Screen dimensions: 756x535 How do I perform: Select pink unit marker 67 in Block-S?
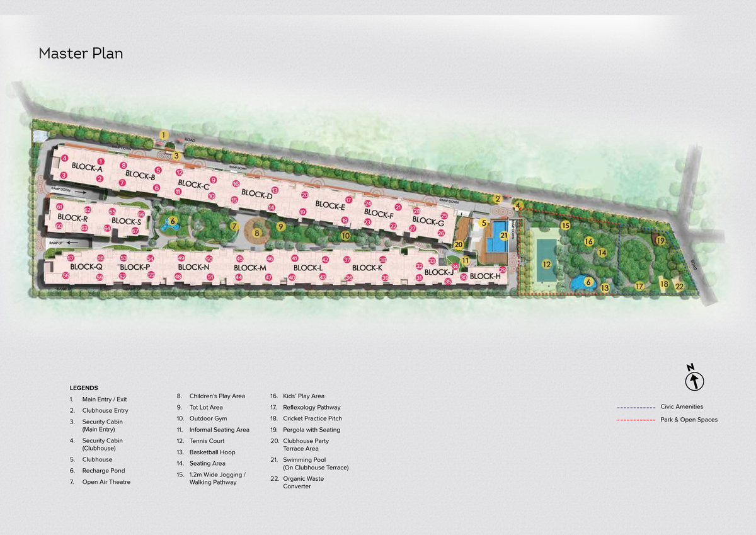(x=135, y=231)
